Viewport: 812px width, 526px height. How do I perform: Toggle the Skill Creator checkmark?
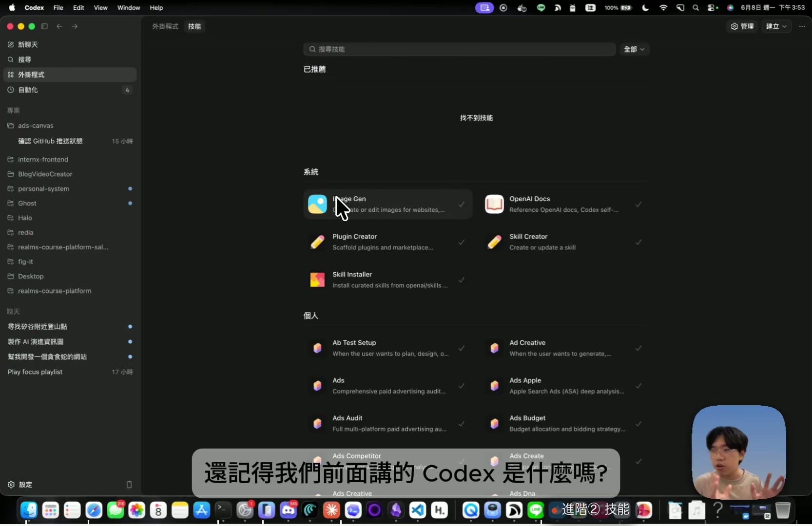pyautogui.click(x=638, y=242)
